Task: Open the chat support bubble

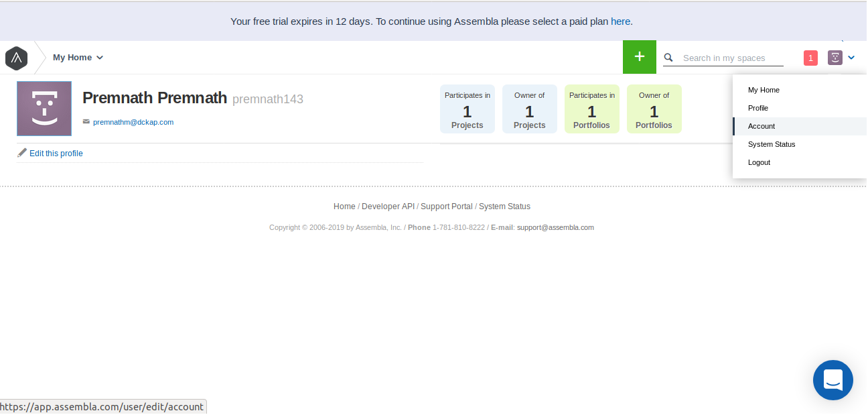Action: click(x=833, y=380)
